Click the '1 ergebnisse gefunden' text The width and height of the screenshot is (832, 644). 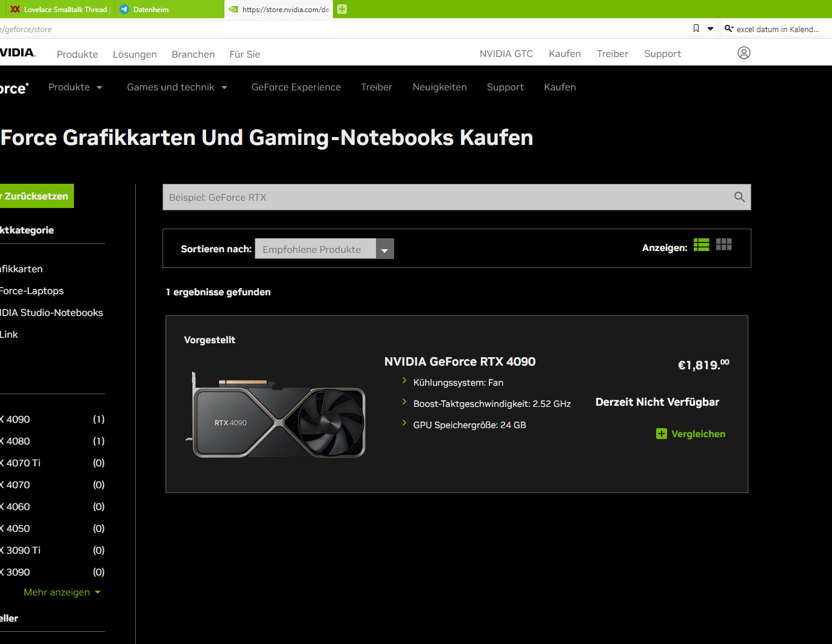point(218,292)
